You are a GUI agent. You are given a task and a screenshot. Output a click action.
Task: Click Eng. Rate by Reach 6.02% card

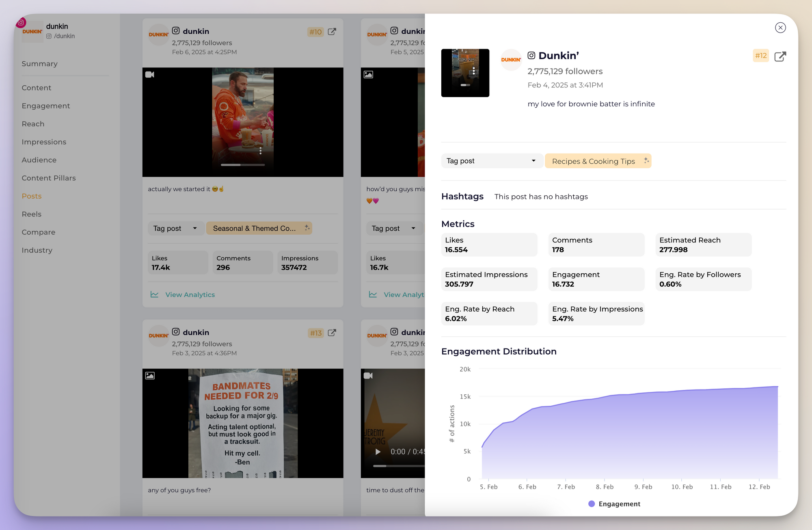[x=489, y=314]
